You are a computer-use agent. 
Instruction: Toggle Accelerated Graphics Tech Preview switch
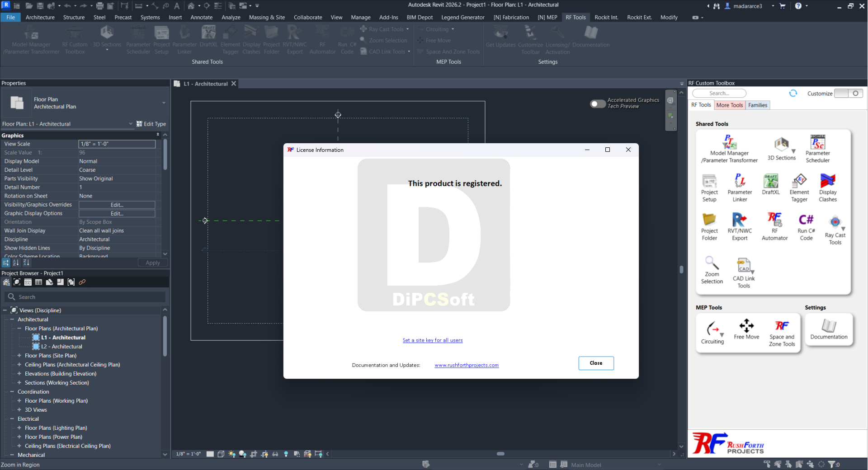(x=598, y=103)
